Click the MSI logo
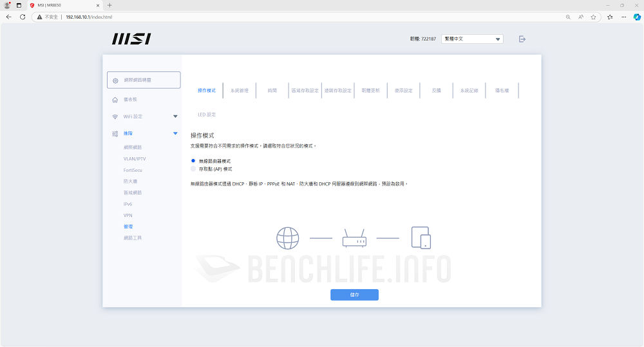The height and width of the screenshot is (347, 644). tap(131, 39)
